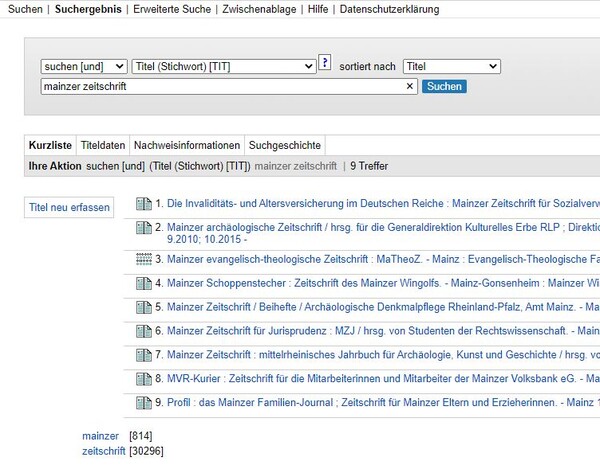Open the Nachweisinformationen tab

187,145
